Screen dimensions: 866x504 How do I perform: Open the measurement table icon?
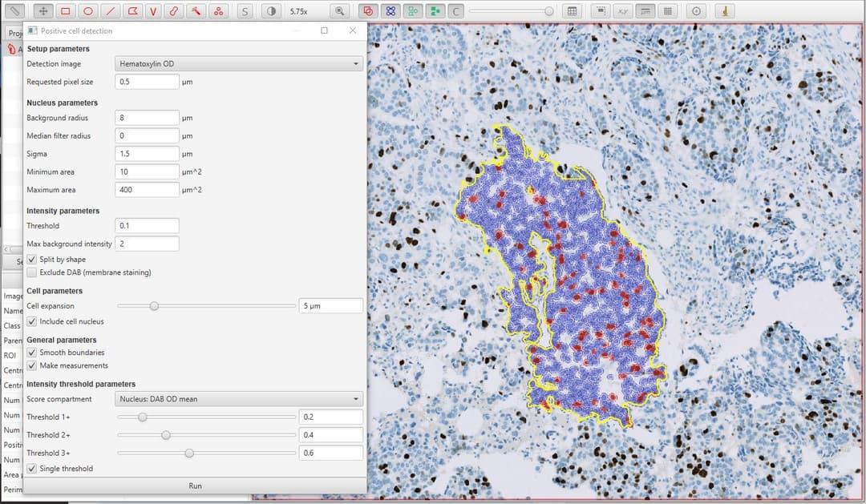[x=573, y=10]
